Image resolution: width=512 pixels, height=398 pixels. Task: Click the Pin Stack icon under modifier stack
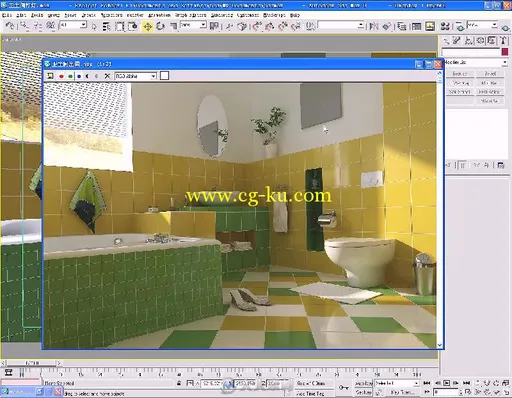449,165
